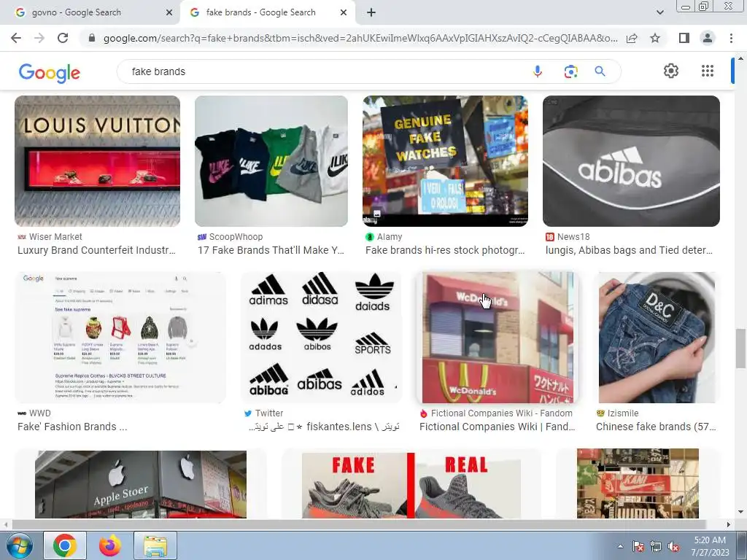This screenshot has height=560, width=747.
Task: Open the Abibas bags News18 article title
Action: tap(629, 250)
